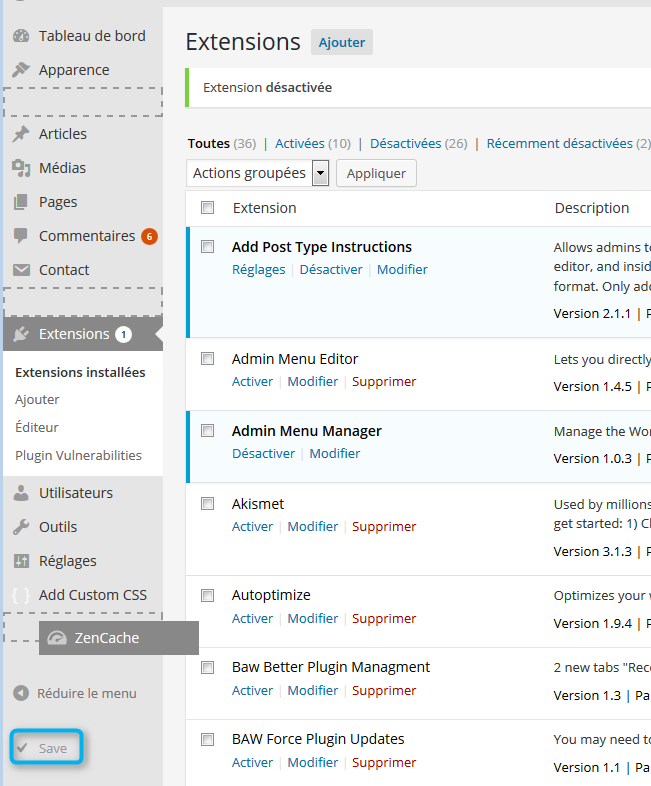The width and height of the screenshot is (651, 786).
Task: Click the Utilisateurs person icon
Action: click(x=21, y=493)
